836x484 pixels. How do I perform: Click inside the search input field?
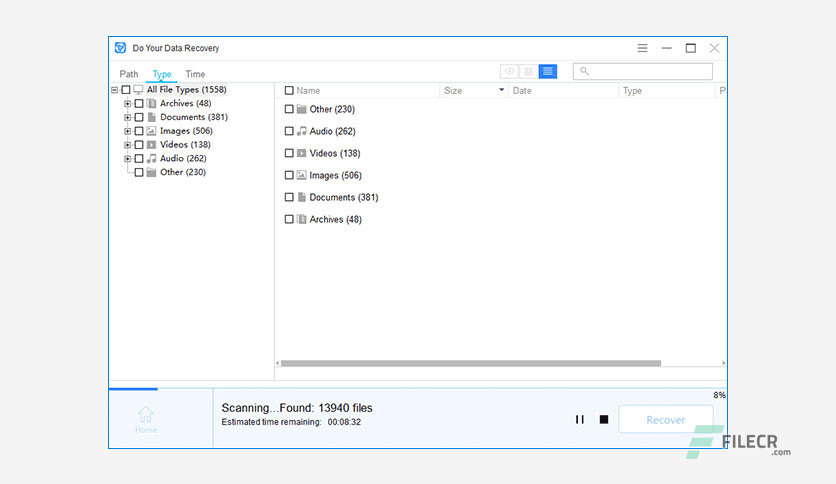tap(642, 71)
